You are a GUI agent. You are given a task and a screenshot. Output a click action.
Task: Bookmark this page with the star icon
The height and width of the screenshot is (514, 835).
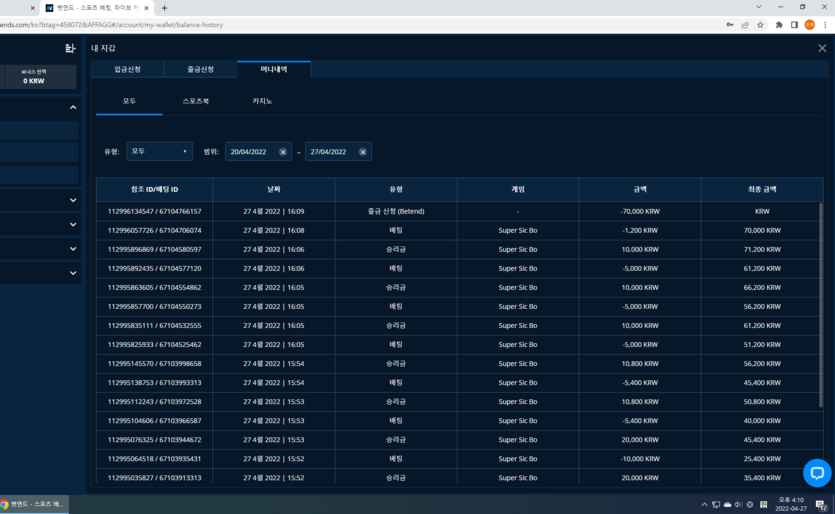(760, 25)
